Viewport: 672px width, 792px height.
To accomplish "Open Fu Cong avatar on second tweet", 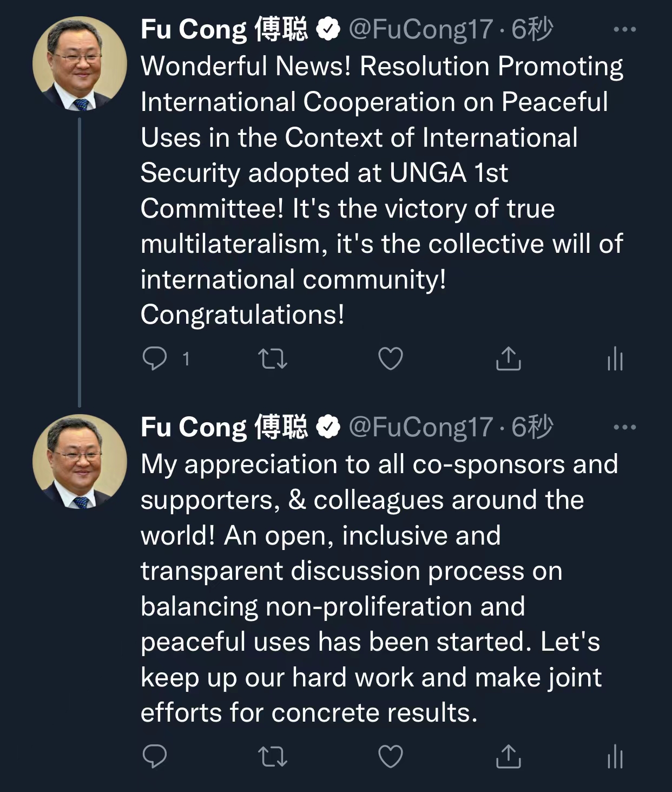I will 80,462.
